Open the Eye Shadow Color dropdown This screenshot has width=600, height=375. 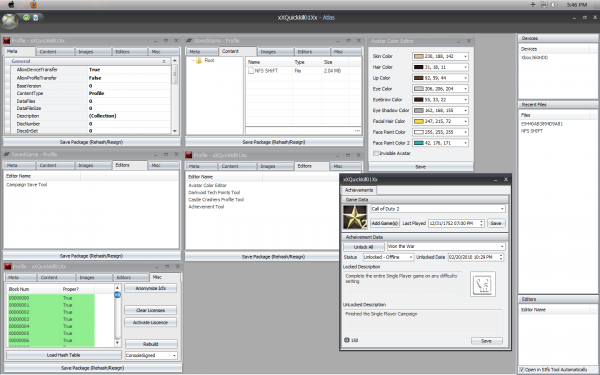pos(465,110)
